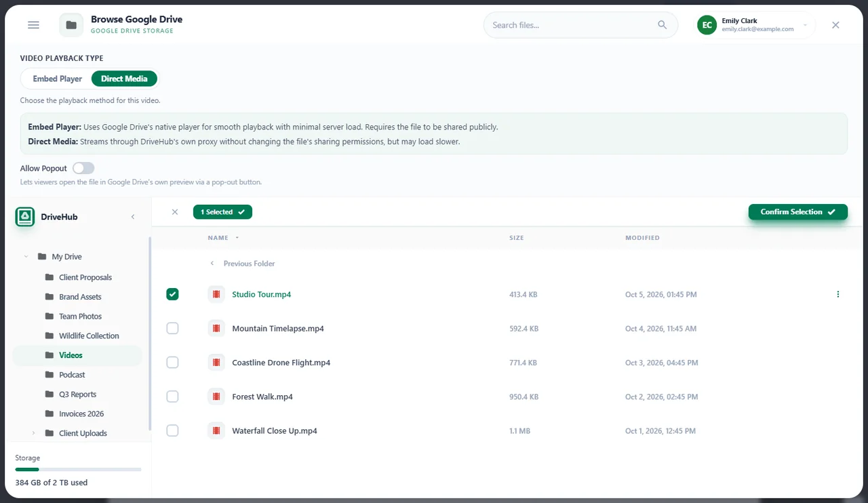
Task: Expand the Client Uploads folder chevron
Action: 33,433
